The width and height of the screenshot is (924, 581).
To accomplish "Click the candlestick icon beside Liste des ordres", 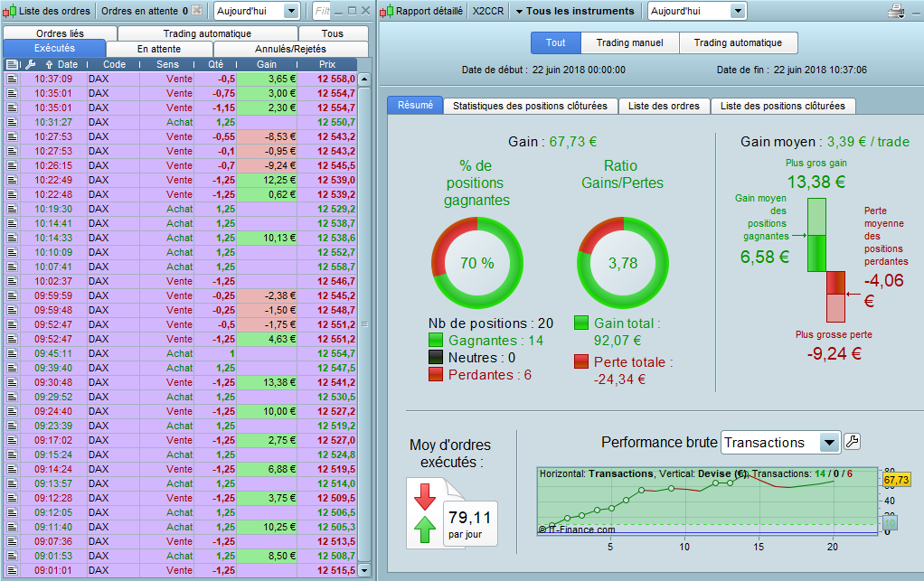I will click(x=9, y=11).
